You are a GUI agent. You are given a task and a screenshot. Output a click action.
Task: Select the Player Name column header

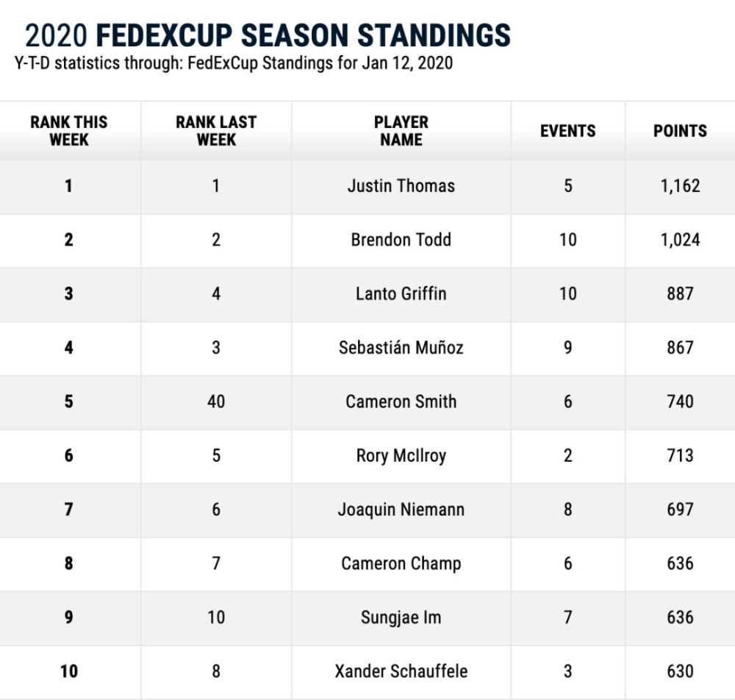click(x=401, y=131)
